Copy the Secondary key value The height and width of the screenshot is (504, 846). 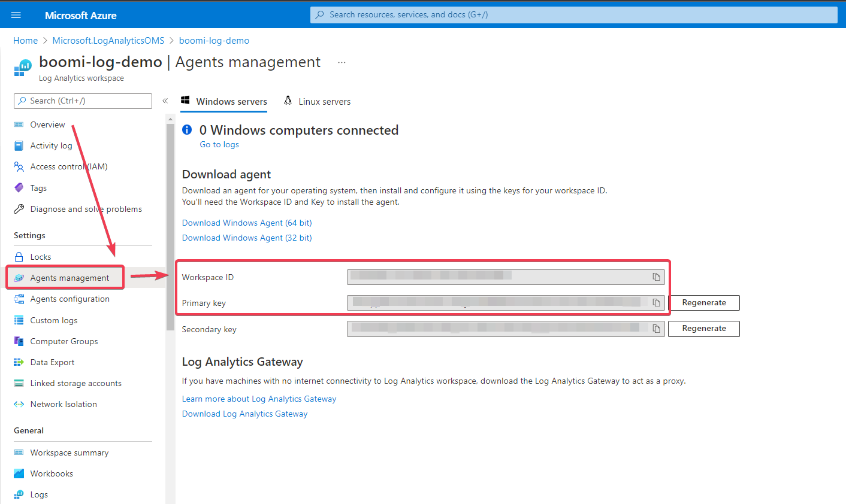pos(656,329)
